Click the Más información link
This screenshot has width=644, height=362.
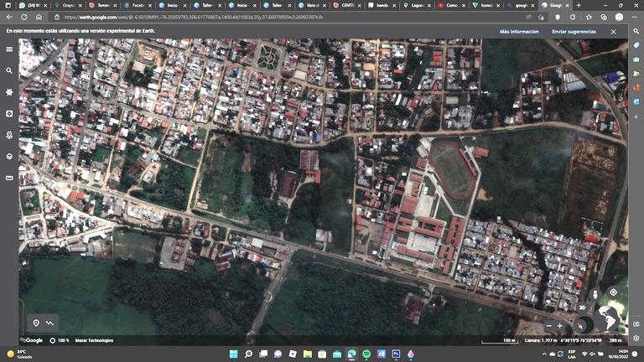519,31
